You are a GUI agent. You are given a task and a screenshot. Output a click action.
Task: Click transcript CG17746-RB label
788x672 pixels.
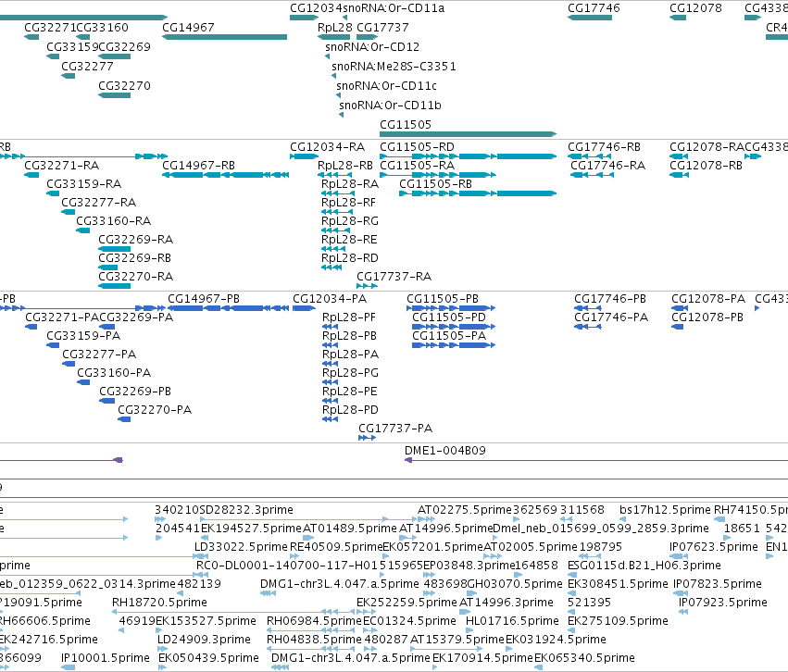coord(604,146)
